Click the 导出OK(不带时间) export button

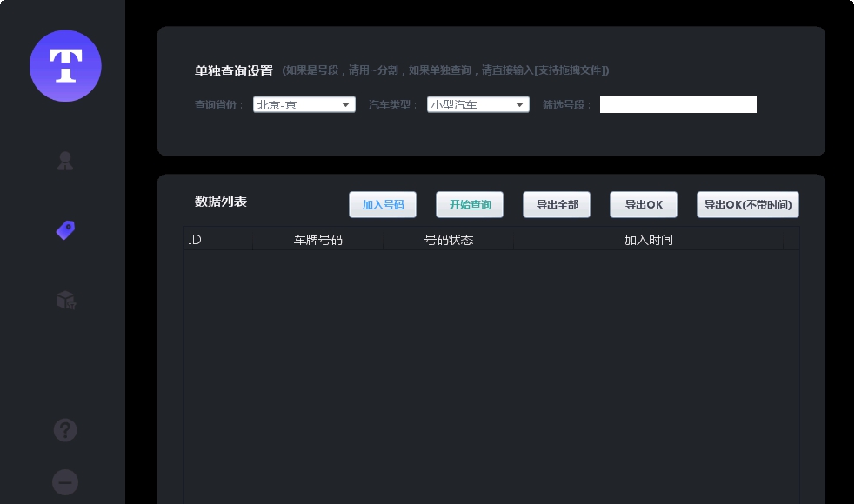[748, 204]
